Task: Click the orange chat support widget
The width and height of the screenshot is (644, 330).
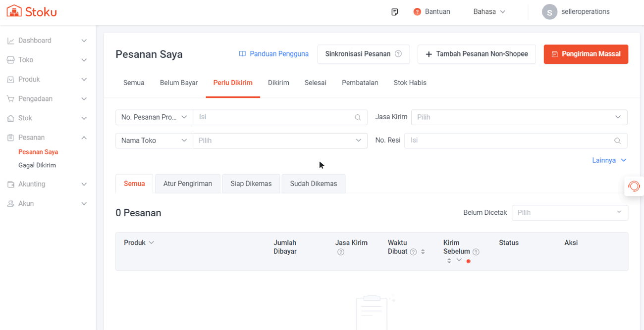Action: point(634,186)
